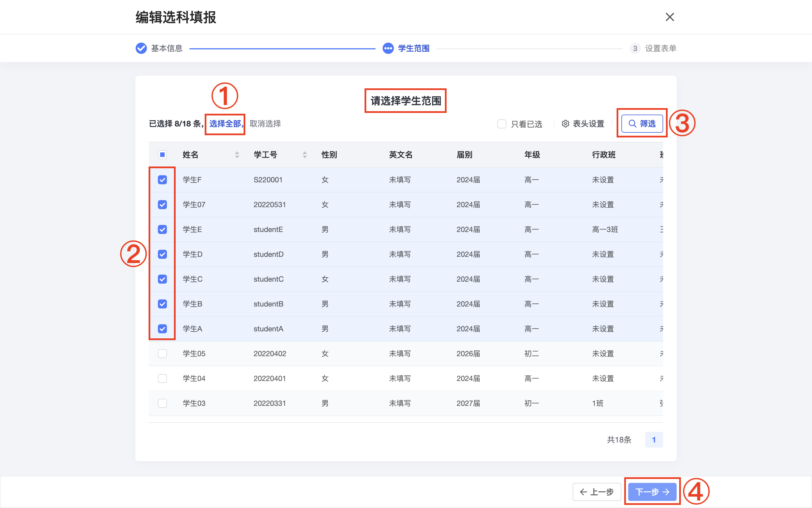Click 取消选择 link
Image resolution: width=812 pixels, height=508 pixels.
(x=265, y=124)
